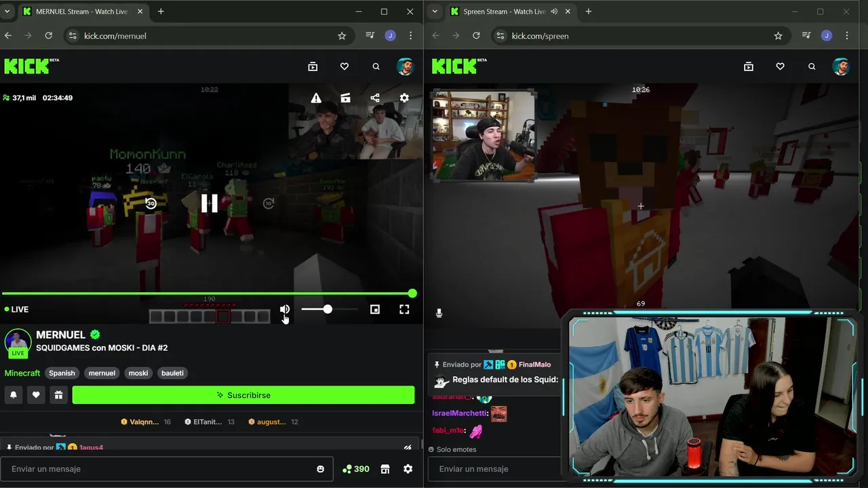Click username 1agus4 in pinned message
The image size is (868, 488).
(91, 447)
